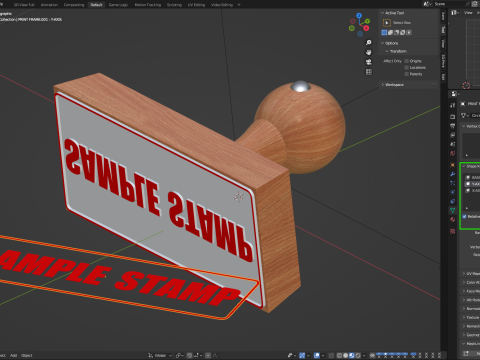Toggle X-ray mode button
This screenshot has width=480, height=360.
pos(331,355)
